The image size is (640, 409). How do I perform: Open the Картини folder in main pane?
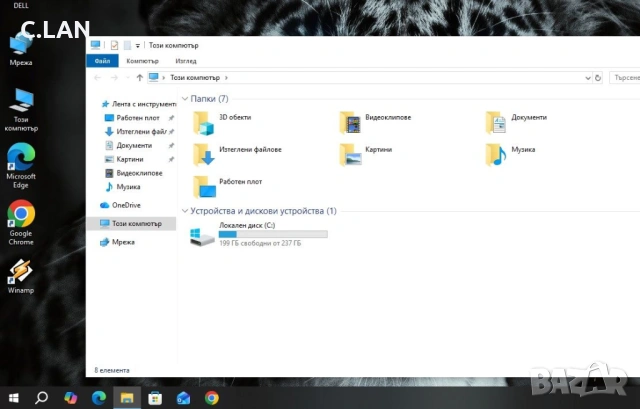pyautogui.click(x=366, y=155)
